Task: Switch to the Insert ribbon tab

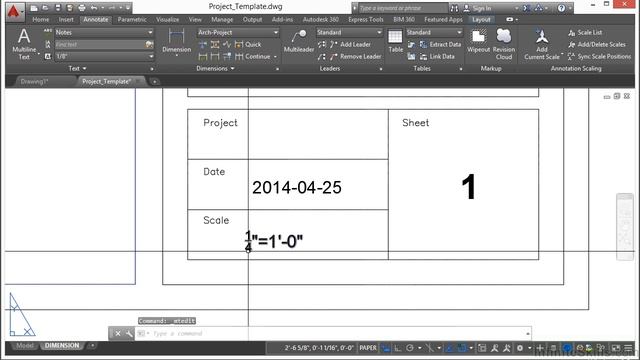Action: [x=66, y=19]
